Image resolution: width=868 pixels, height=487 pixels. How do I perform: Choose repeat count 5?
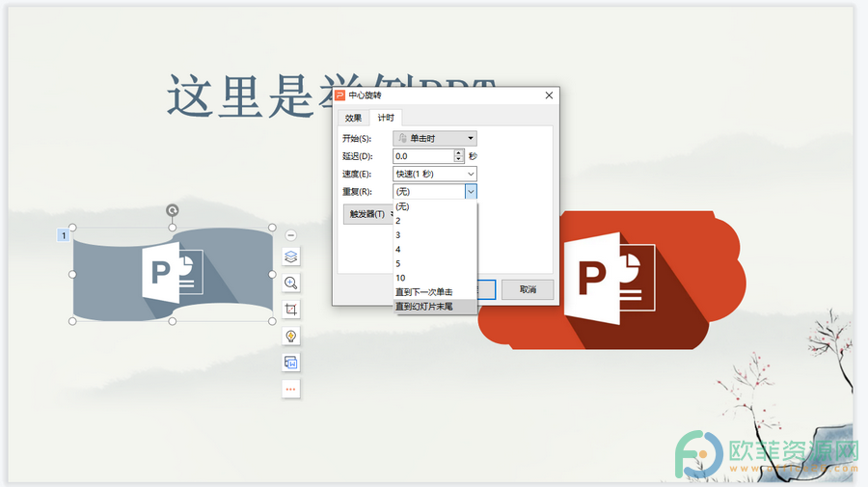tap(435, 264)
